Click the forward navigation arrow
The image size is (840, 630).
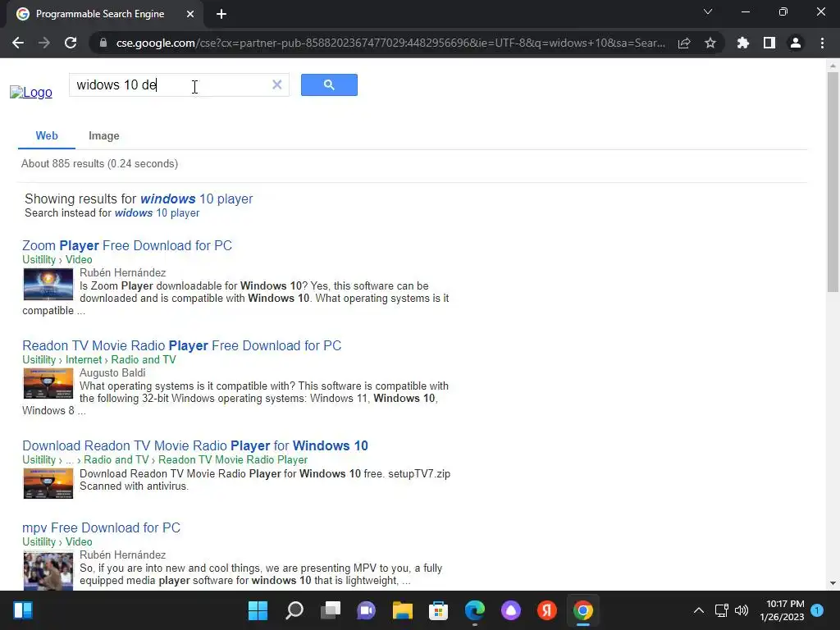point(44,43)
